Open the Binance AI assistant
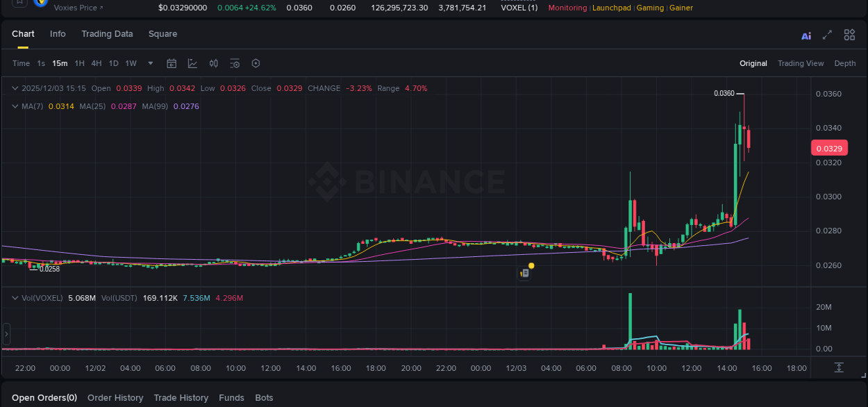 806,35
